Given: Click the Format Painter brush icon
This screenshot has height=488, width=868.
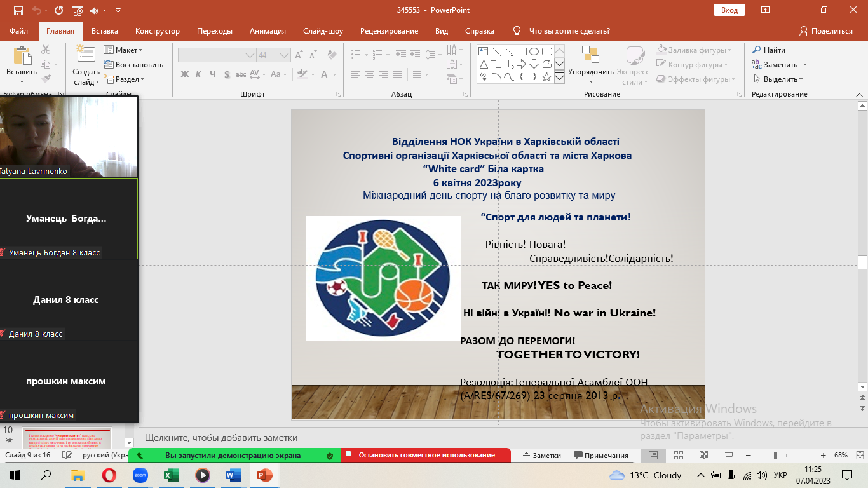Looking at the screenshot, I should tap(46, 79).
